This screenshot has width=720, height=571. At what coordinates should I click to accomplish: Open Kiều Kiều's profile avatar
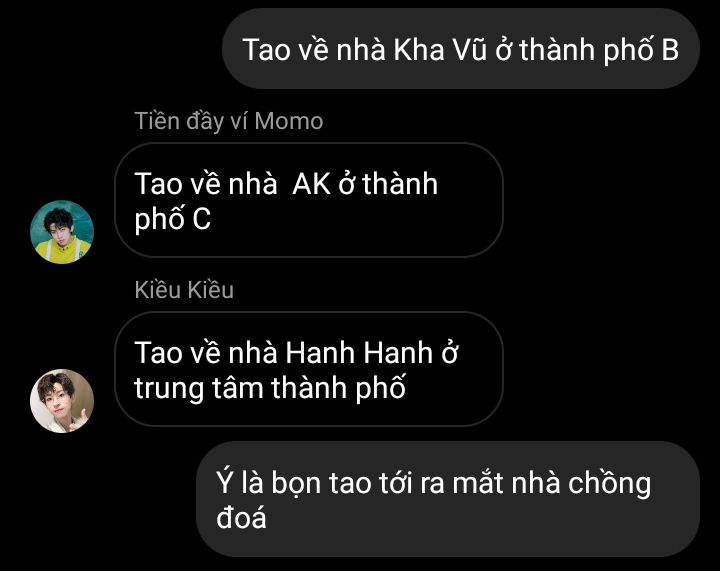coord(62,401)
